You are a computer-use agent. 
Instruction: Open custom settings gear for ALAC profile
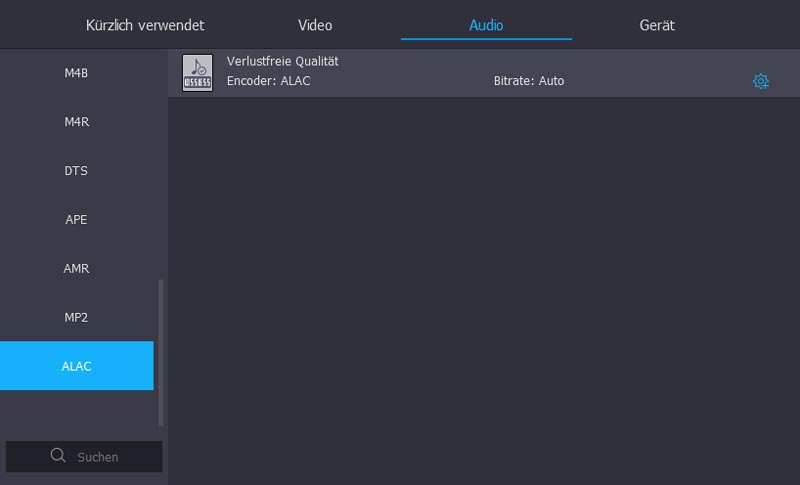761,81
